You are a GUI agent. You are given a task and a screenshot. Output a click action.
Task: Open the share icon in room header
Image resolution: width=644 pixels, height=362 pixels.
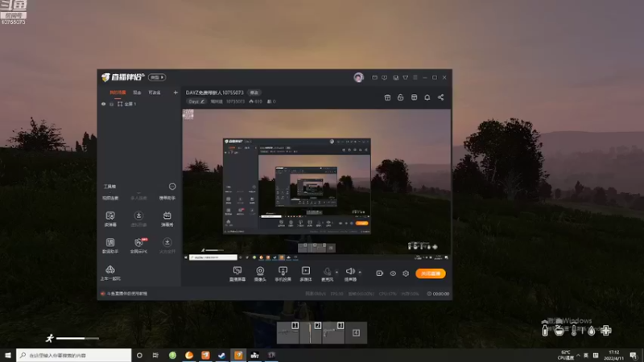coord(440,97)
